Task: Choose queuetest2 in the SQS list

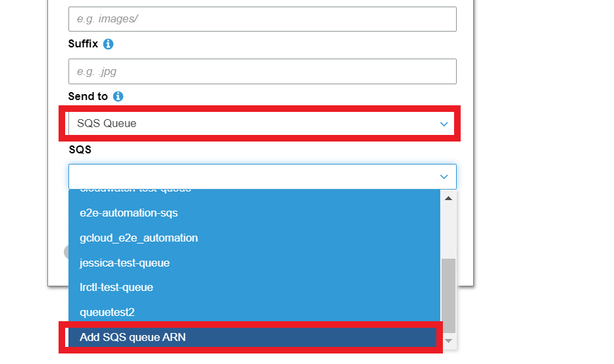Action: pyautogui.click(x=107, y=312)
